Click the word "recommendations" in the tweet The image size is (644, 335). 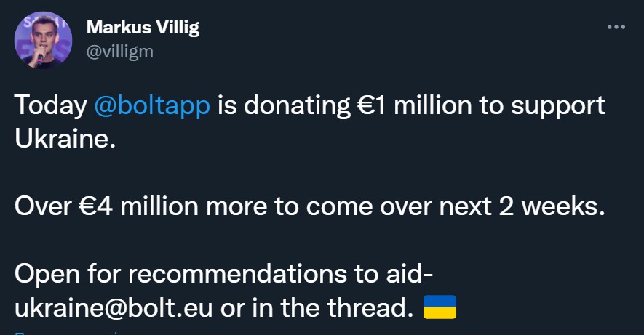coord(237,273)
